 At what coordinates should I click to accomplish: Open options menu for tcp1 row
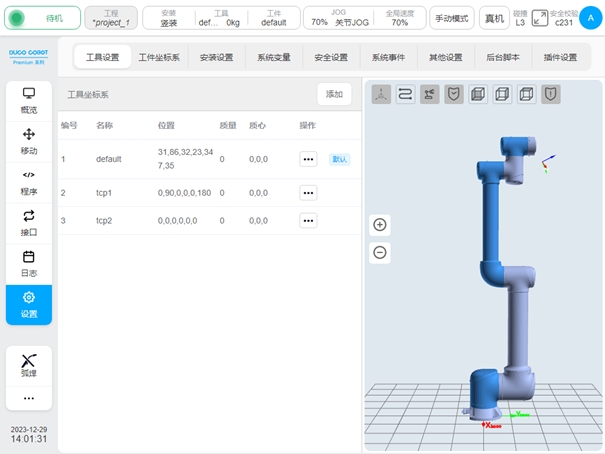pos(308,191)
